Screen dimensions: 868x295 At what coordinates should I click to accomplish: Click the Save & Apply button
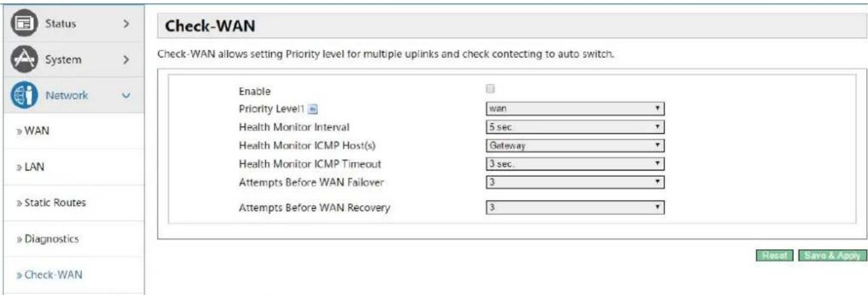pos(832,255)
